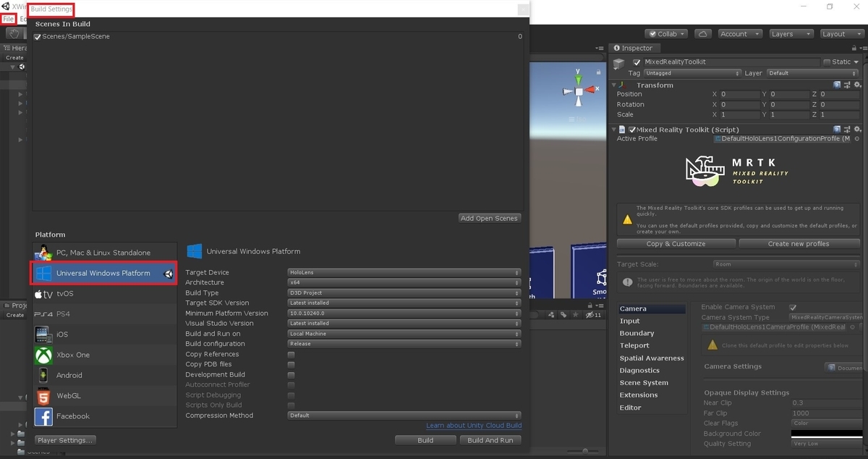
Task: Enable the Copy References checkbox
Action: click(291, 355)
